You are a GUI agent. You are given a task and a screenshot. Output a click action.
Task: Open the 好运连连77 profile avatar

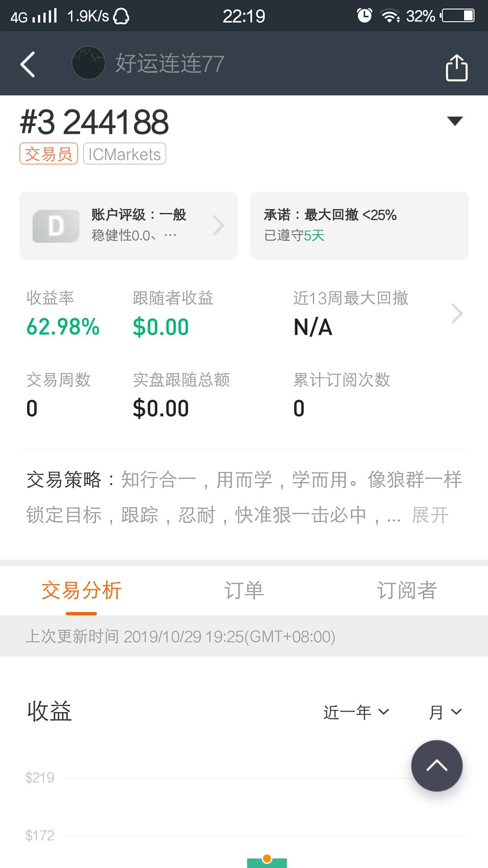click(x=89, y=63)
